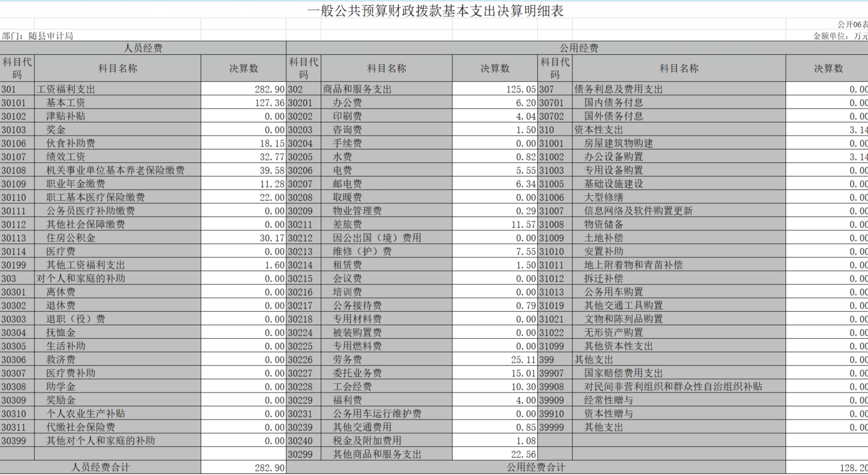Viewport: 868px width, 475px height.
Task: Click the 维修（护）费 cell
Action: pos(387,251)
